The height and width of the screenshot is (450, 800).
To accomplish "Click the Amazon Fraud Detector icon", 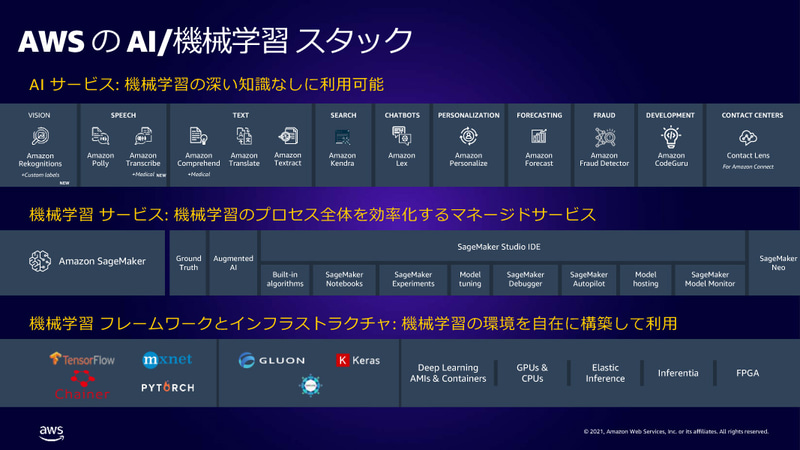I will click(x=605, y=137).
